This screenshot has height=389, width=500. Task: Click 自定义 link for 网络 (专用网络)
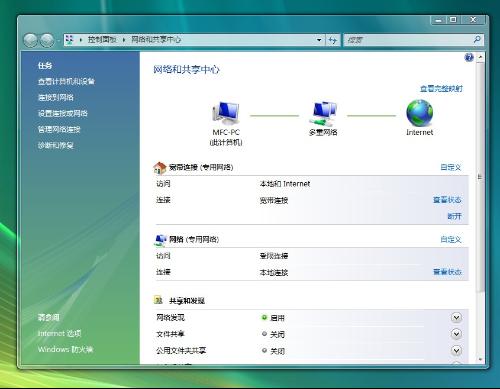450,239
